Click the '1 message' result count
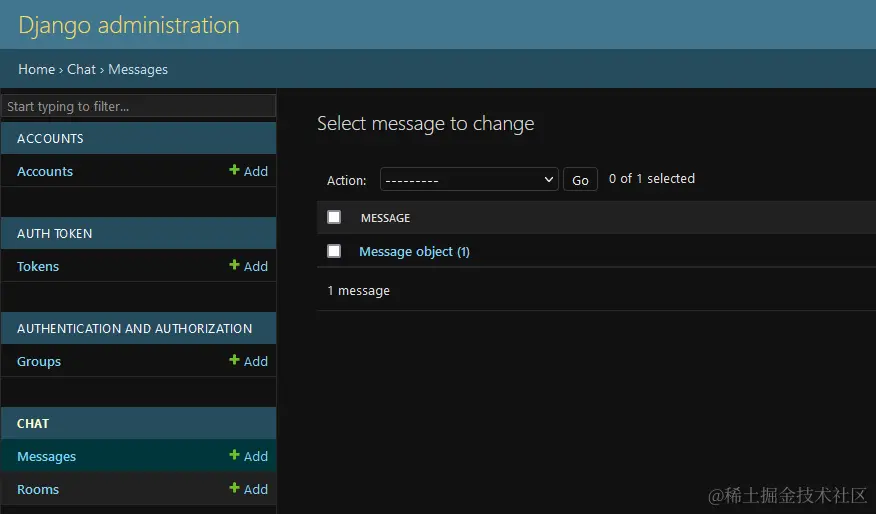Screen dimensions: 876x514 359,291
